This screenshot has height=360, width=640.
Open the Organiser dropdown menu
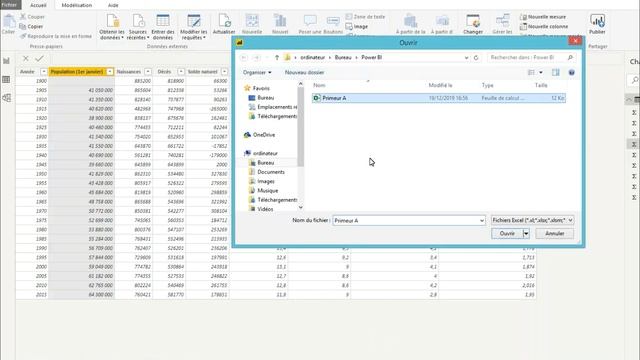click(x=257, y=72)
